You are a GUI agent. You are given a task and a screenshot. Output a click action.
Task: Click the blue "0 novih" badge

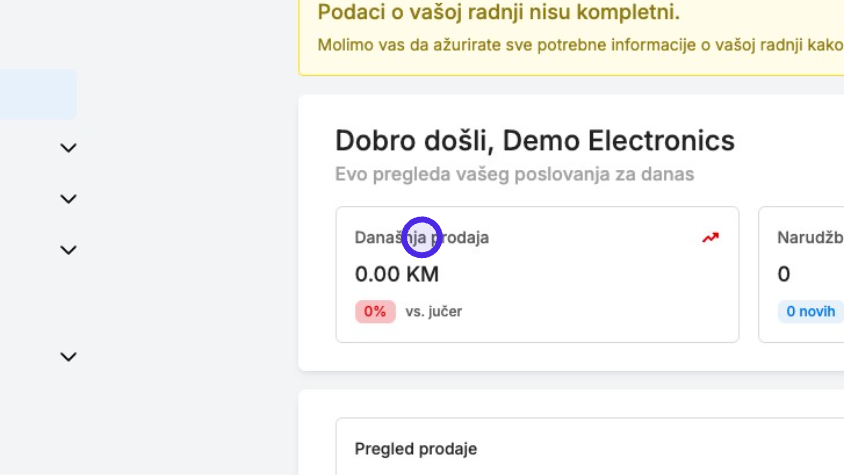[811, 311]
